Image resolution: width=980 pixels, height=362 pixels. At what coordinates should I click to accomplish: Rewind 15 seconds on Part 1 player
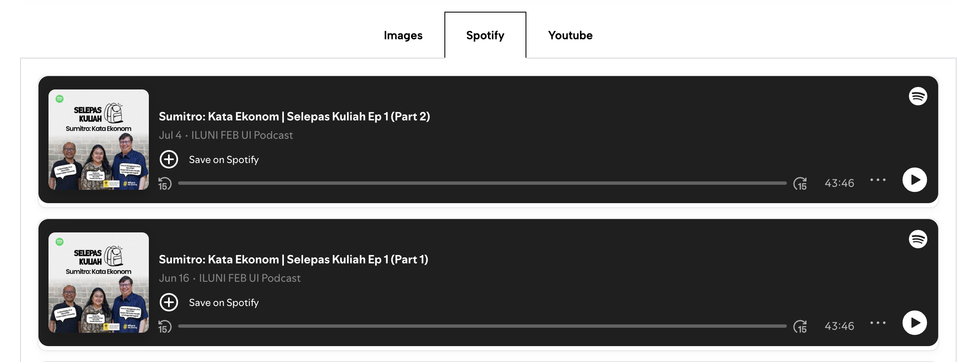[x=165, y=326]
